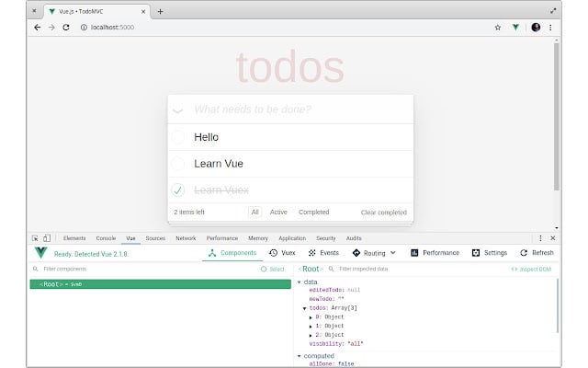Close the DevTools panel
588x368 pixels.
coord(553,238)
